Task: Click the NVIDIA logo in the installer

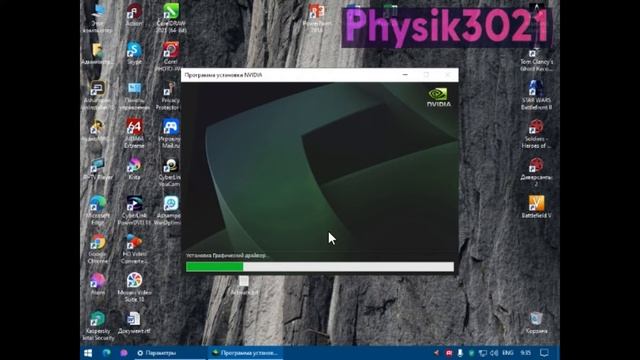Action: click(x=439, y=97)
